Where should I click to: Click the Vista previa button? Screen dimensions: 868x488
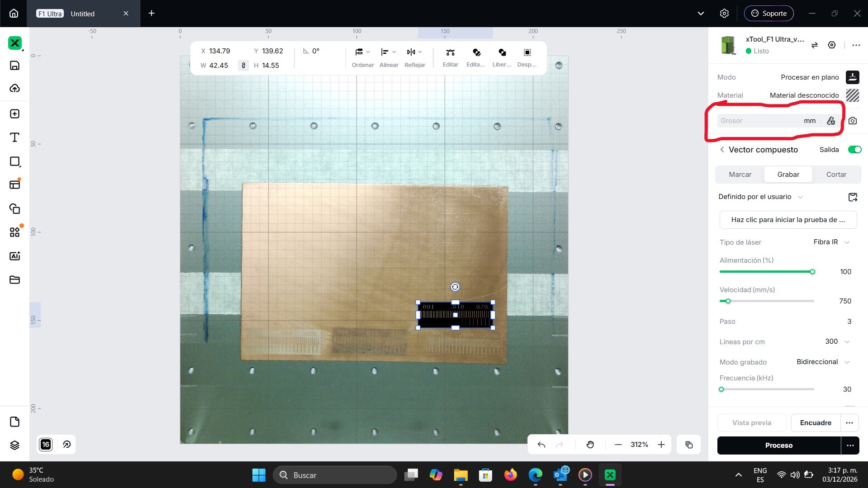click(x=751, y=423)
